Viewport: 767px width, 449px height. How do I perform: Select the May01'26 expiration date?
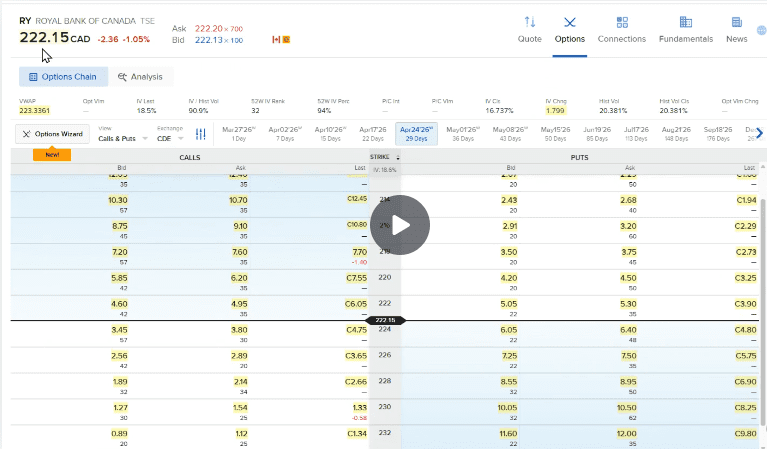(x=462, y=133)
